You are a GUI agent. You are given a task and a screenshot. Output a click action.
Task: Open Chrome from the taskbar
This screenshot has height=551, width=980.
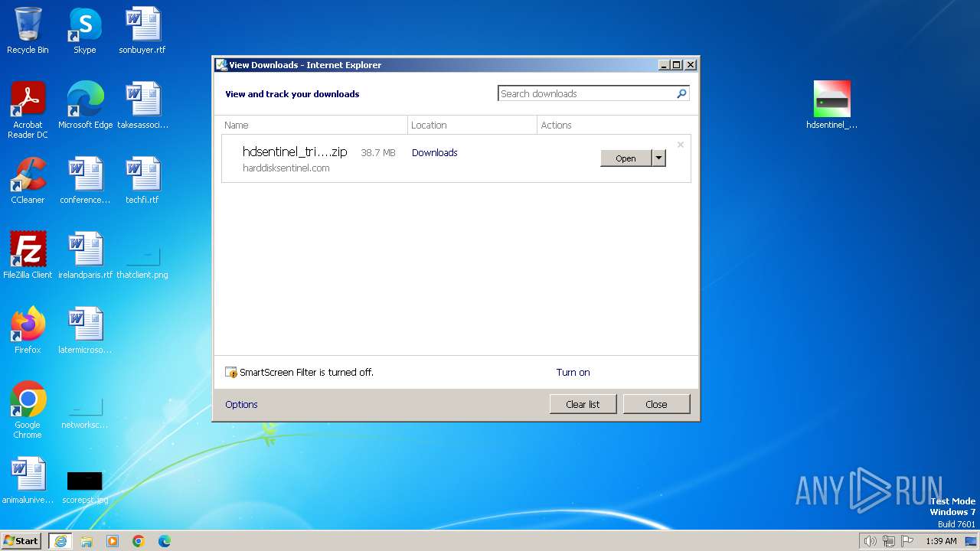coord(139,541)
